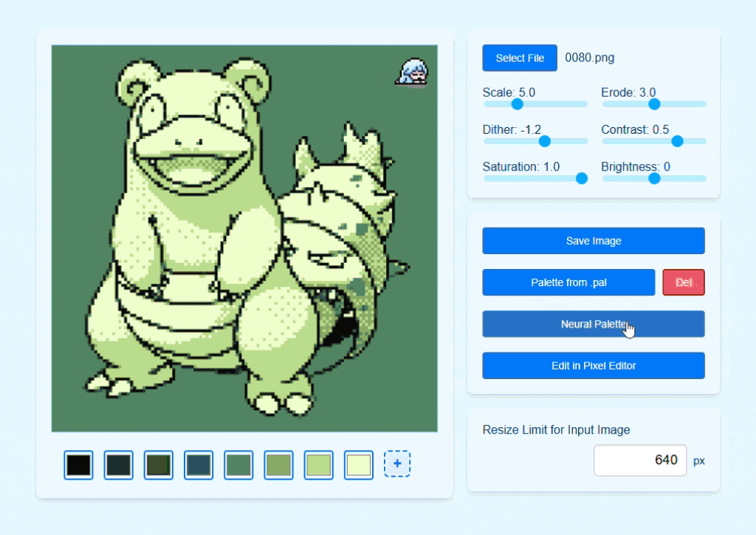Image resolution: width=756 pixels, height=535 pixels.
Task: Open the image in Pixel Editor
Action: [593, 365]
